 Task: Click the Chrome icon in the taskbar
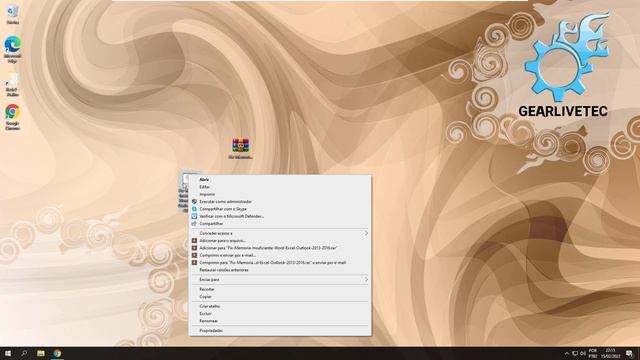(58, 353)
